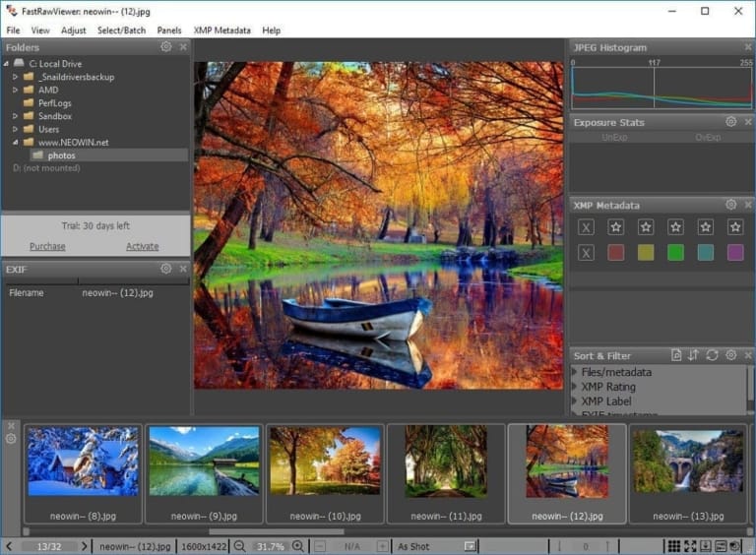Image resolution: width=756 pixels, height=555 pixels.
Task: Open Exposure Stats settings gear
Action: click(x=731, y=121)
